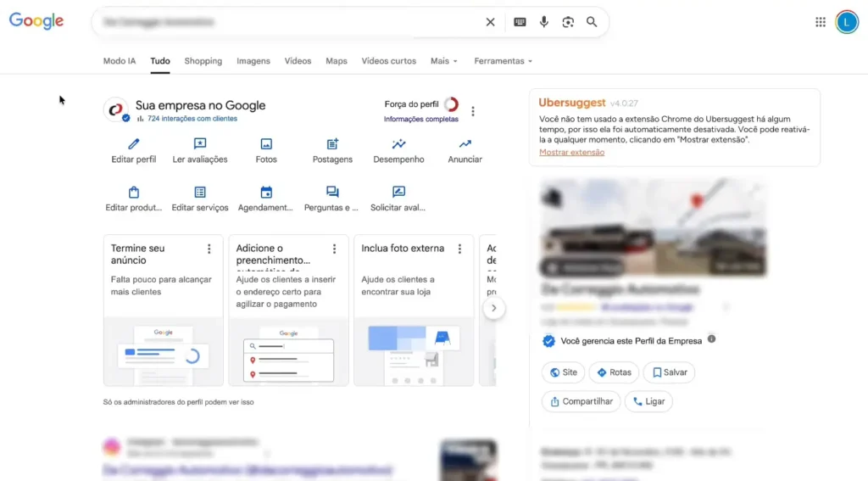
Task: Click the Informações completas link
Action: coord(421,119)
